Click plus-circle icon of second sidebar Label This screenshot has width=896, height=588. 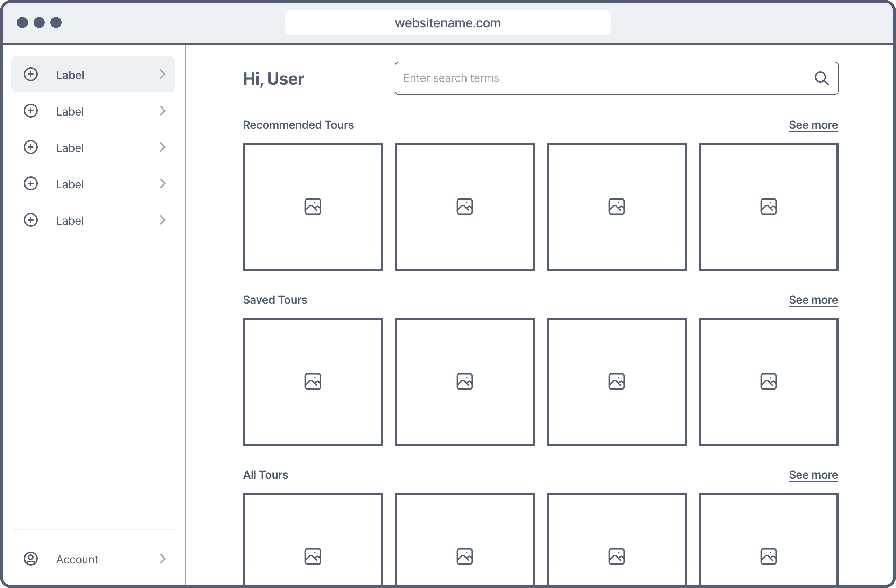[31, 111]
